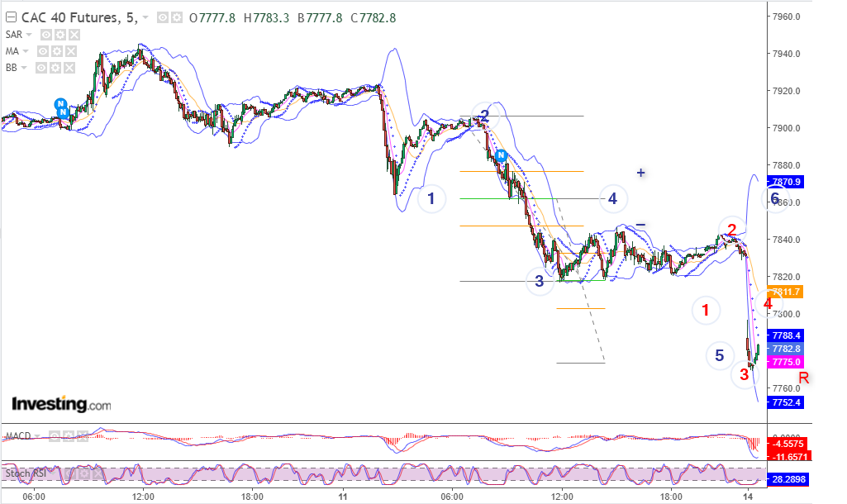847x504 pixels.
Task: Click the red -11.6571 MACD value tag
Action: (788, 456)
